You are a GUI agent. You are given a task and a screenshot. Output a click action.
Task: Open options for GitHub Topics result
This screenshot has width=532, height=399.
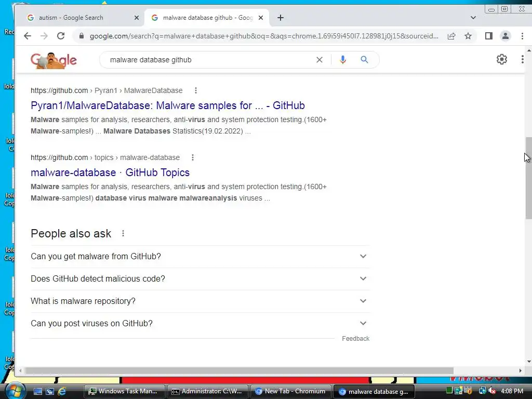tap(193, 157)
